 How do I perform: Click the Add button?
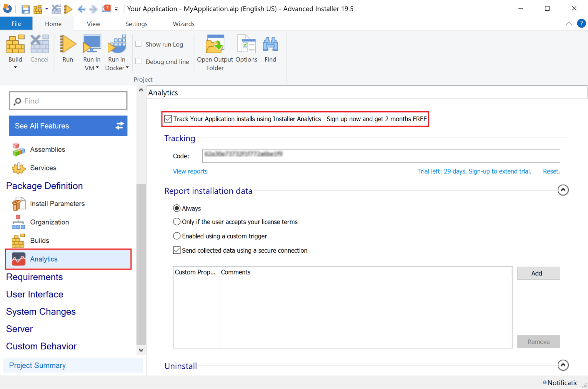[539, 273]
